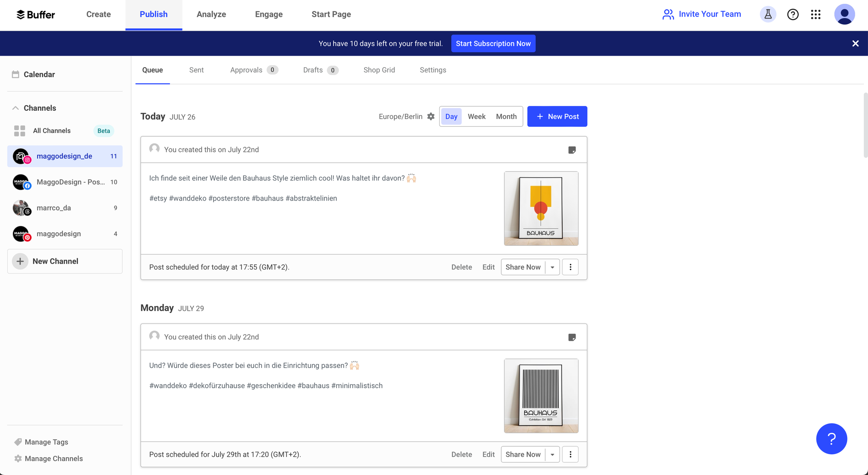
Task: Select the Sent tab
Action: click(196, 70)
